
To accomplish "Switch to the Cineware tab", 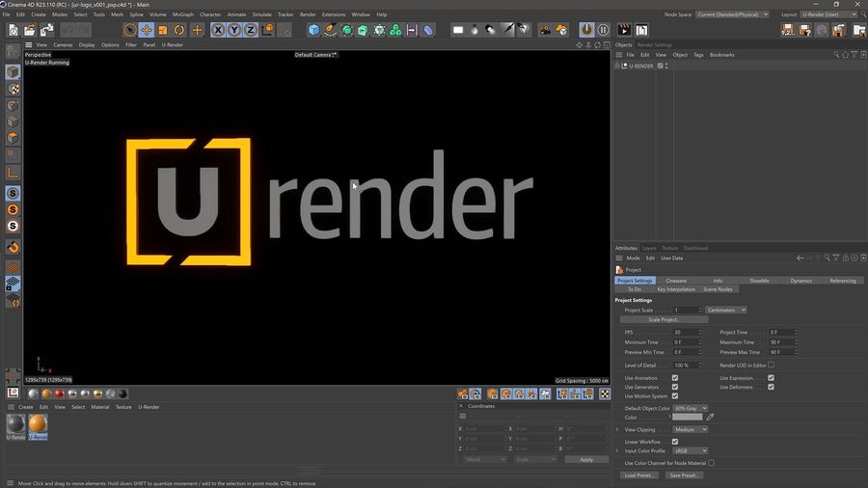I will coord(676,281).
